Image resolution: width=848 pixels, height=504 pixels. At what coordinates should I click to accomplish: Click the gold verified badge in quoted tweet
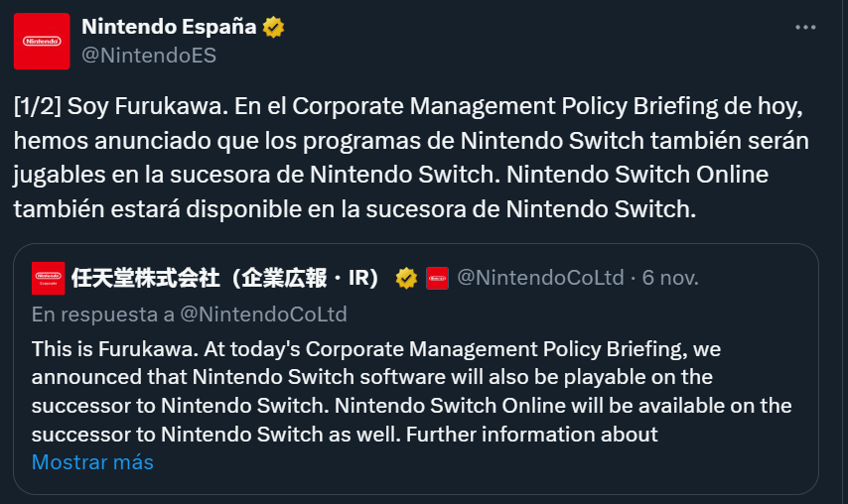pos(406,279)
